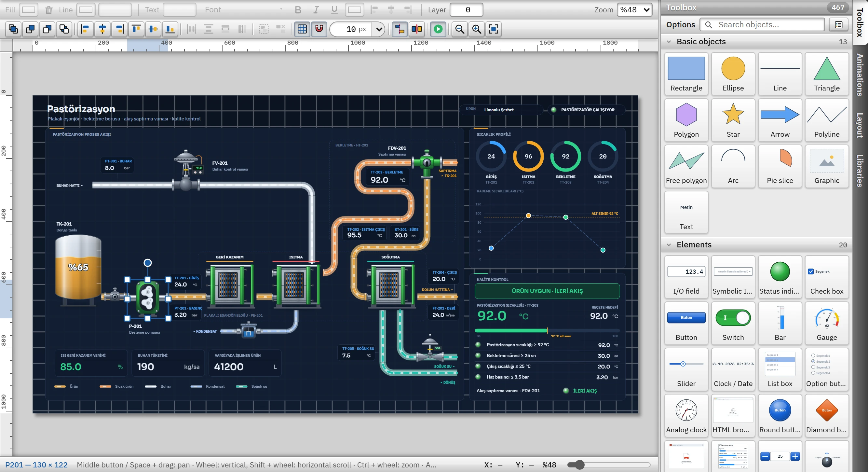Click the align right edges icon
The height and width of the screenshot is (472, 868).
click(119, 29)
